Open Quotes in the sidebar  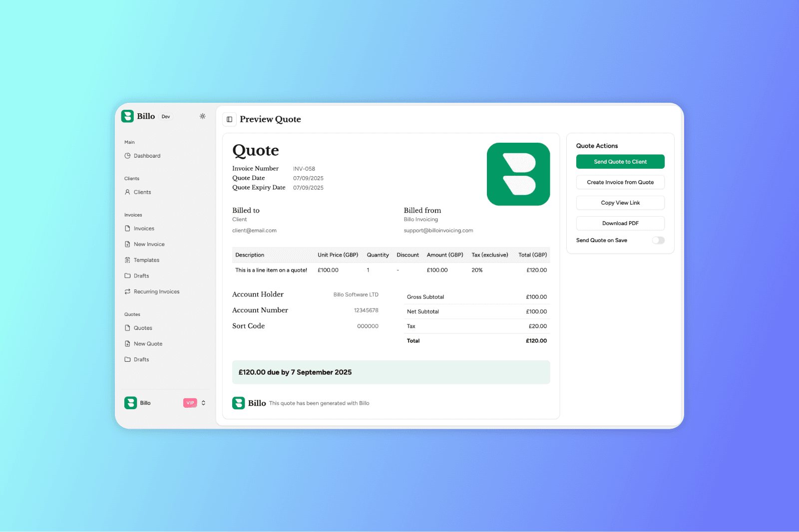(143, 328)
